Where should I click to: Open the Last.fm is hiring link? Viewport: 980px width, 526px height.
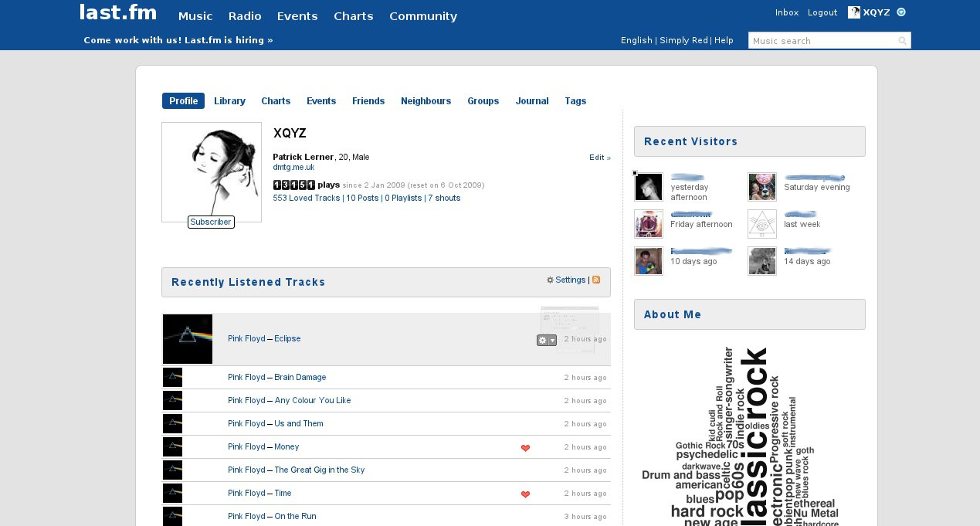pos(178,40)
